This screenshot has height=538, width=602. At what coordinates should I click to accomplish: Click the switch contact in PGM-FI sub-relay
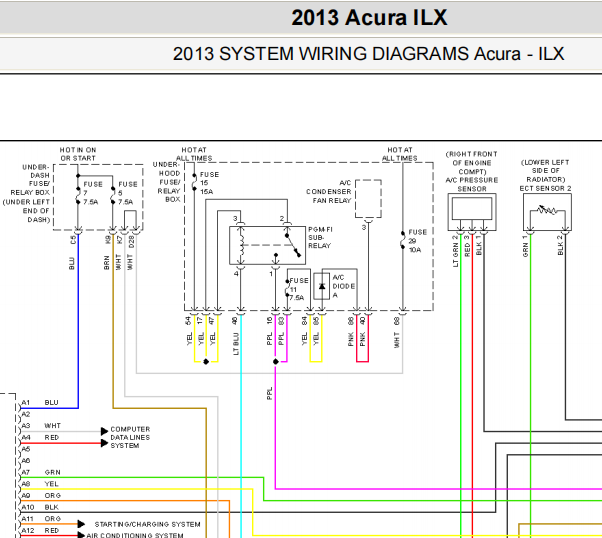point(293,245)
